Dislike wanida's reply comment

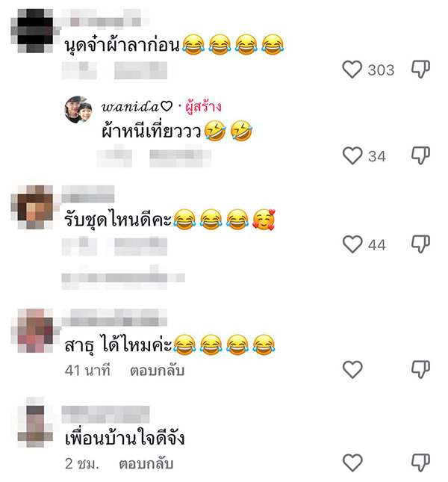pos(420,155)
